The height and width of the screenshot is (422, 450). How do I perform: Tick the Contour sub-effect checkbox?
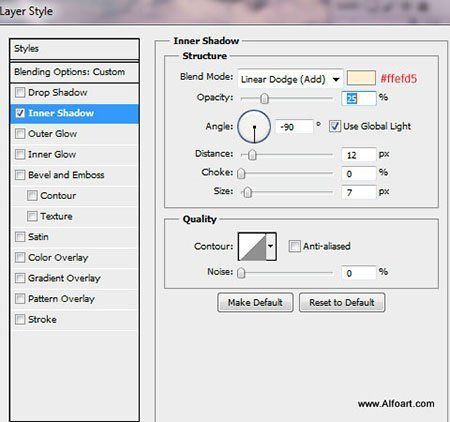point(32,196)
